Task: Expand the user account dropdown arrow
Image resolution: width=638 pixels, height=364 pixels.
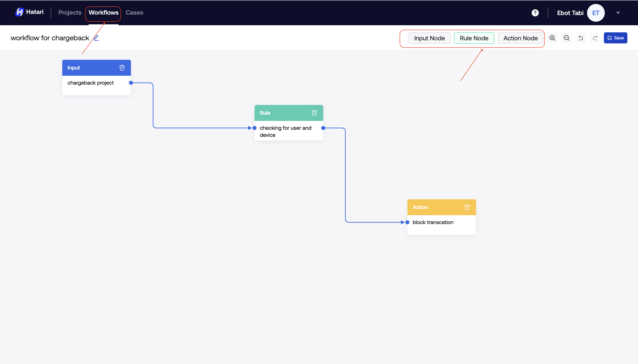Action: 618,13
